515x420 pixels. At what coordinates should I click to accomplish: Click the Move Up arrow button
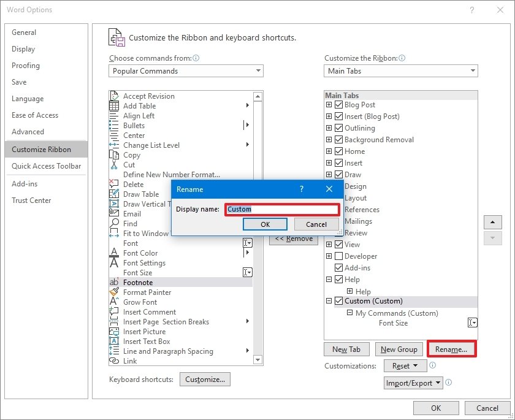pos(492,223)
